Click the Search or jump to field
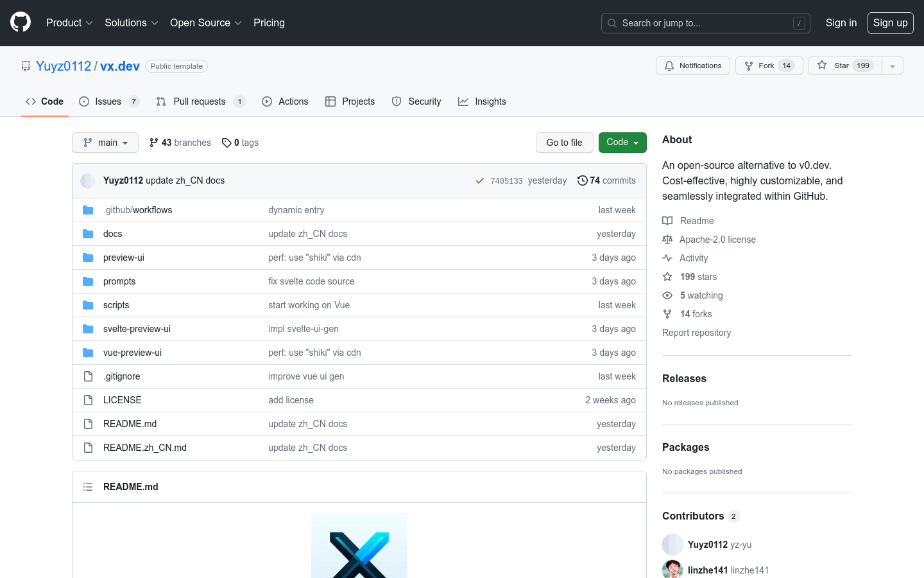Viewport: 924px width, 578px height. (706, 23)
